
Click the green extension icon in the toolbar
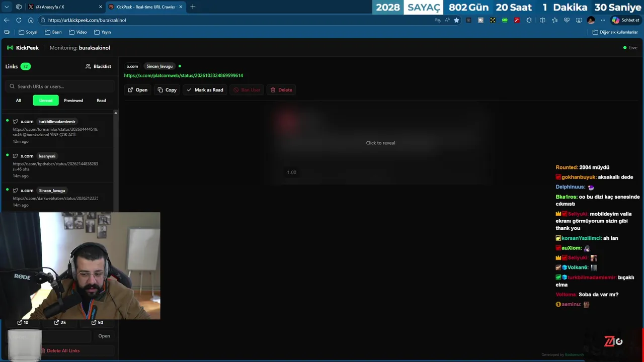(505, 20)
